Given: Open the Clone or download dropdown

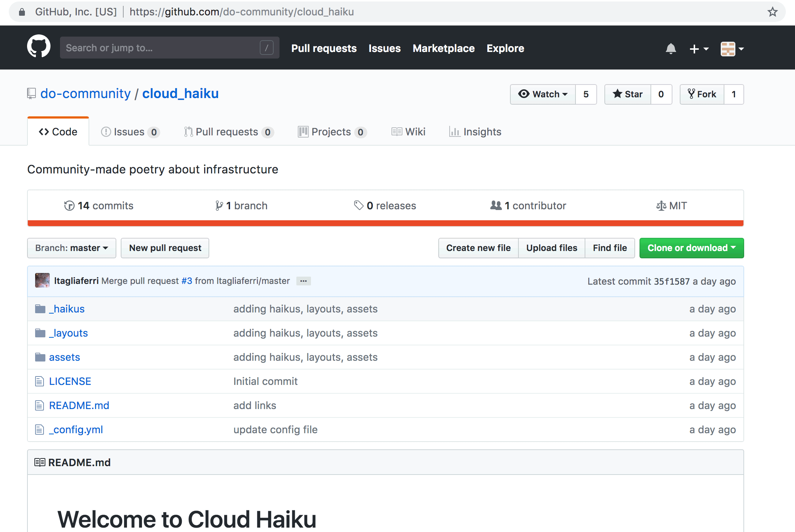Looking at the screenshot, I should (x=691, y=248).
